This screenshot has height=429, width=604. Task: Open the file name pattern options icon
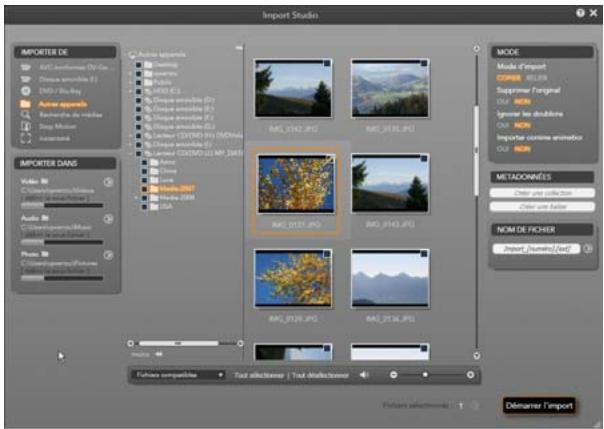(x=587, y=249)
